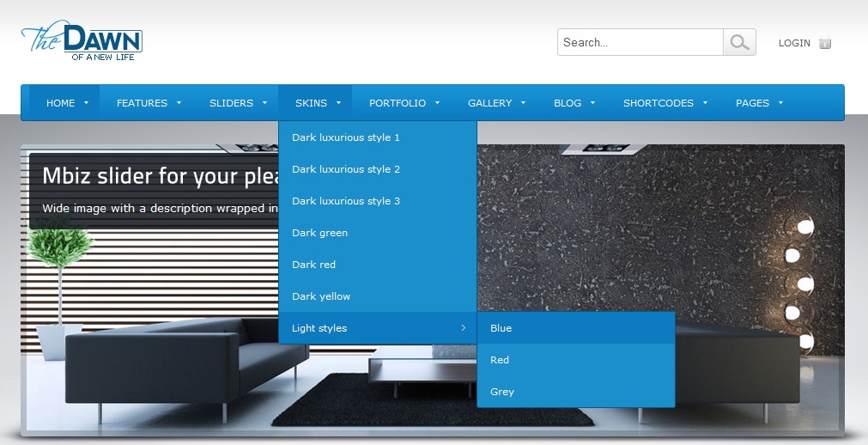This screenshot has width=868, height=445.
Task: Click The Dawn logo
Action: tap(82, 41)
